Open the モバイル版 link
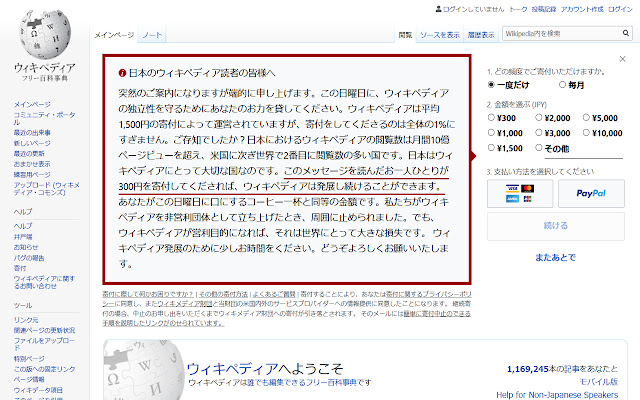This screenshot has width=640, height=400. (x=599, y=382)
